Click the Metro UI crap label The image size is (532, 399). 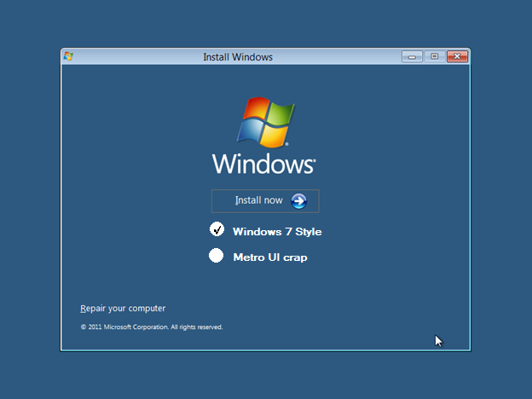tap(270, 257)
